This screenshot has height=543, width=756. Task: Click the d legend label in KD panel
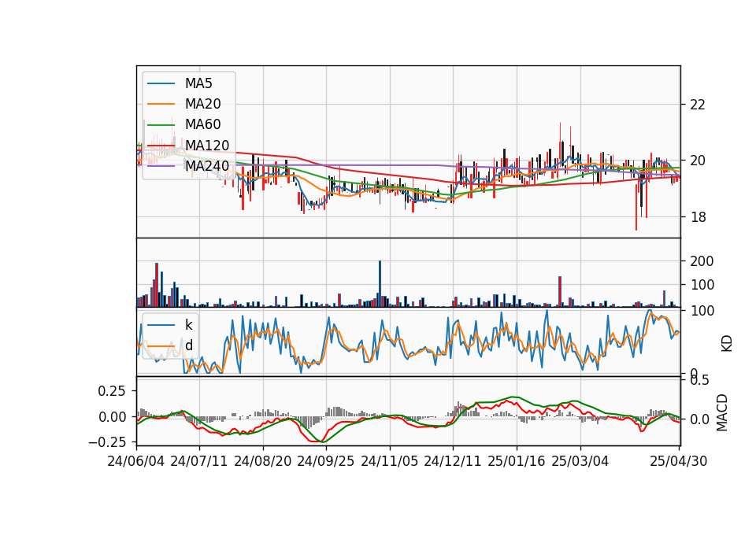click(x=188, y=345)
